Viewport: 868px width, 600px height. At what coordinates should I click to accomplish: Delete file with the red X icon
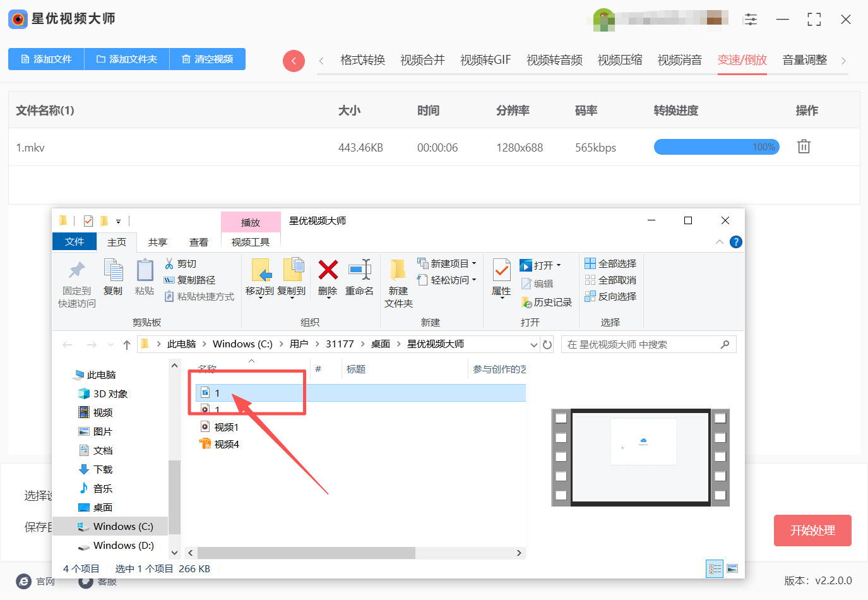coord(328,270)
